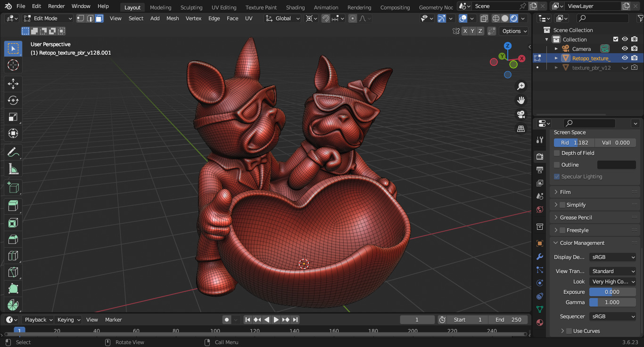
Task: Open the Edit Mode dropdown
Action: tap(48, 18)
